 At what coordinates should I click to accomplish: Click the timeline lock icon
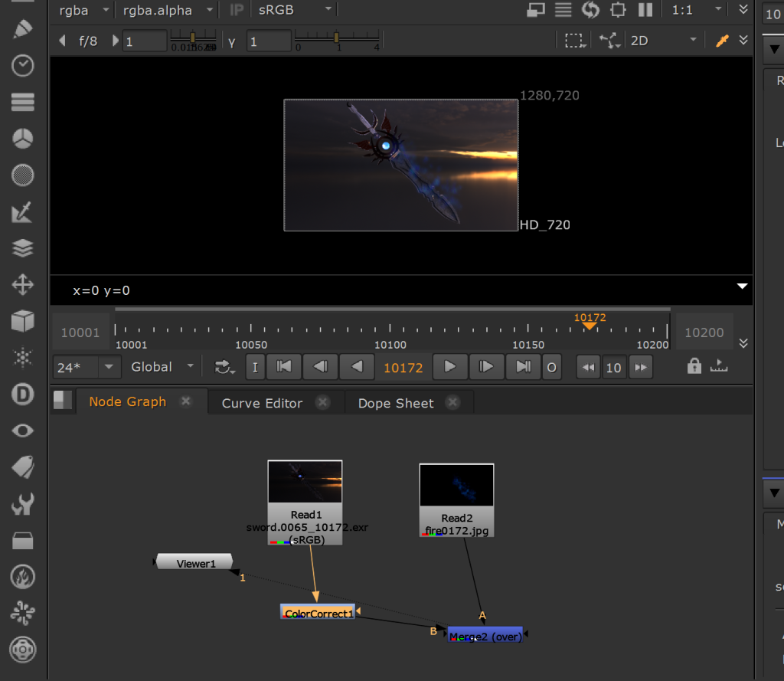(694, 366)
